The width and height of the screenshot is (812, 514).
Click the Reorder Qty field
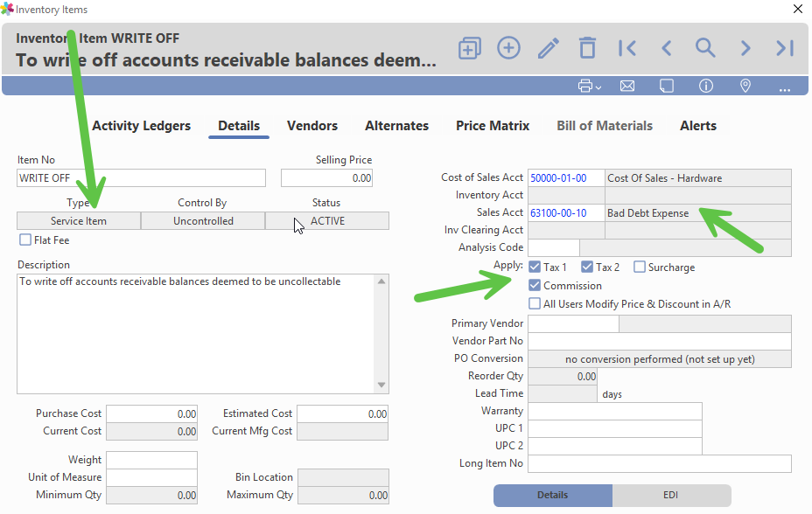(563, 377)
